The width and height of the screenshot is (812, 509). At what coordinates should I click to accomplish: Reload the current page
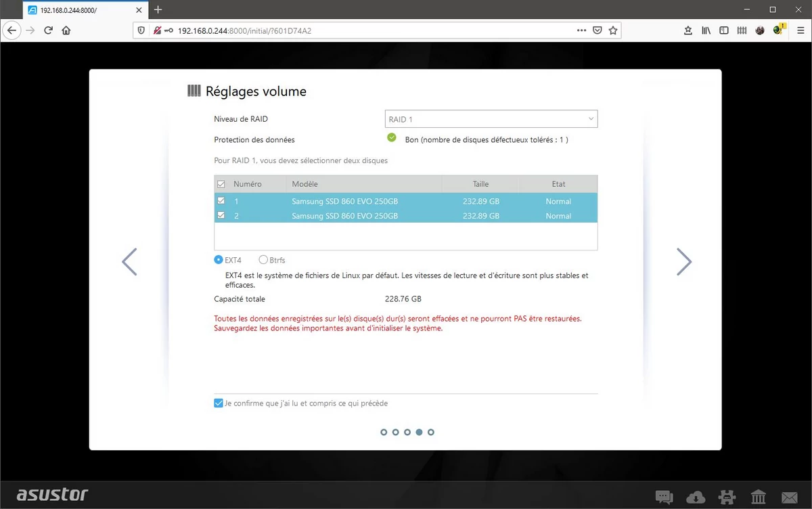pyautogui.click(x=48, y=30)
